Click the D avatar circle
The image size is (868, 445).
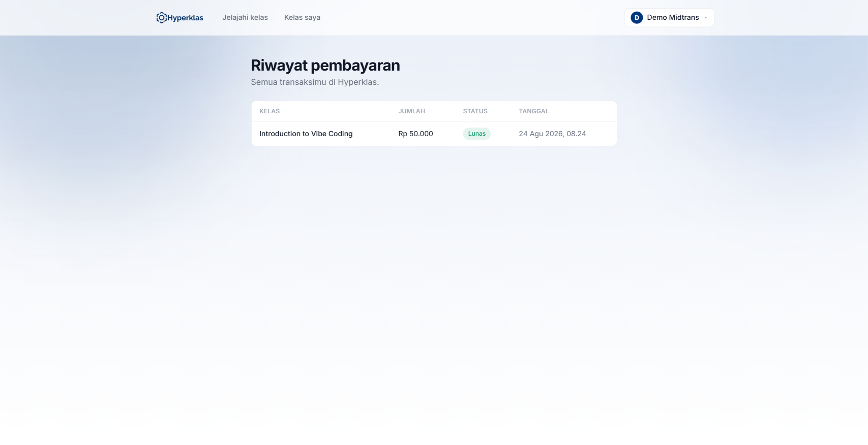(637, 18)
